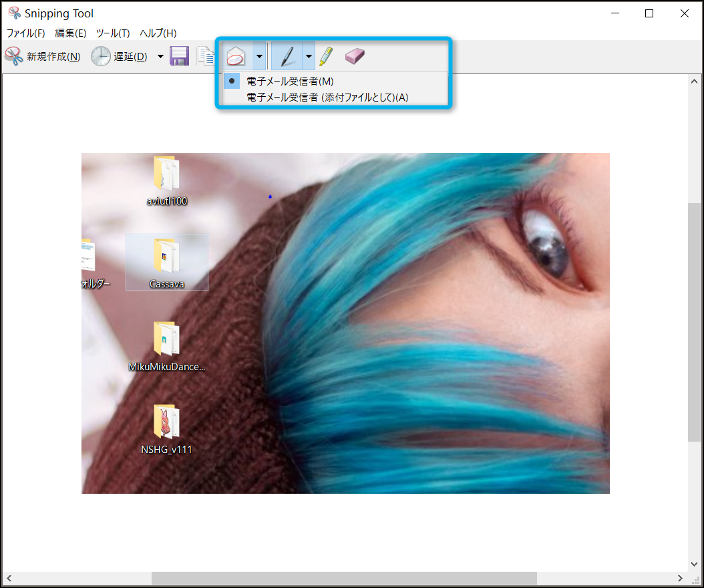Screen dimensions: 704x588
Task: Expand the 遅延 delay dropdown arrow
Action: 160,57
